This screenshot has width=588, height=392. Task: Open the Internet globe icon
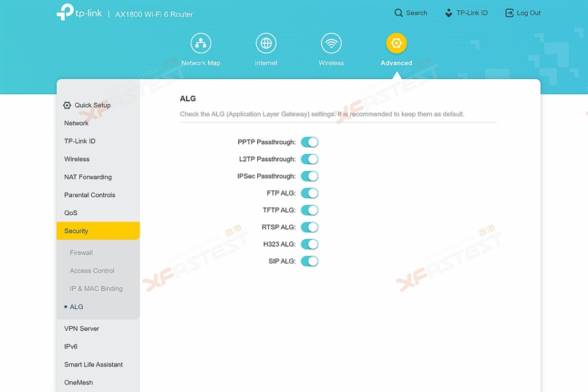(x=266, y=43)
